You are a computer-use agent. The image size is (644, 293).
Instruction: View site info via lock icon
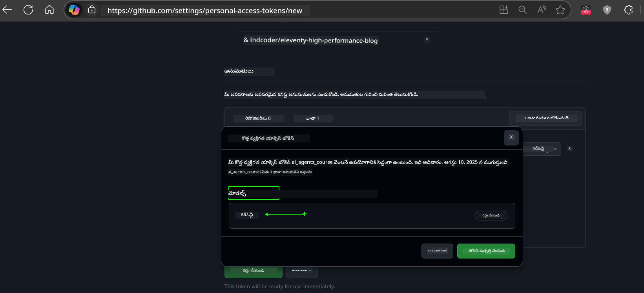(92, 10)
